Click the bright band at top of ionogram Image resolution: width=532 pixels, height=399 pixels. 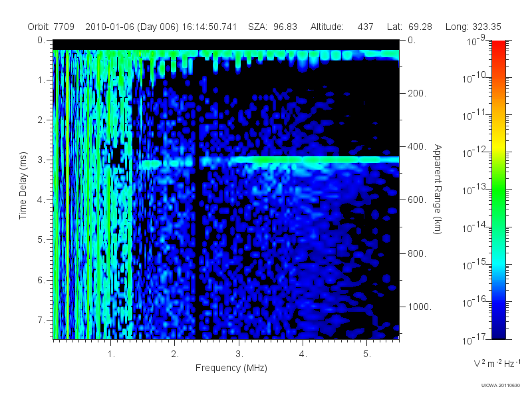click(x=226, y=55)
